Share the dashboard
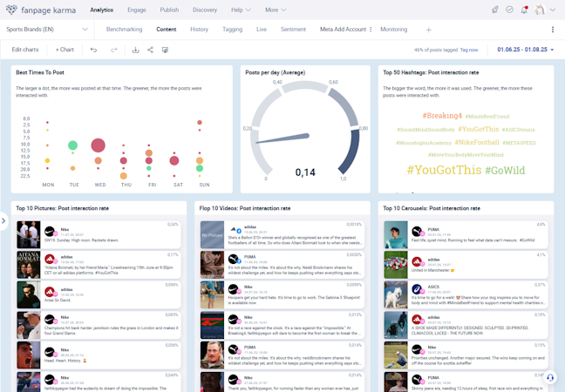Image resolution: width=565 pixels, height=392 pixels. click(x=150, y=50)
